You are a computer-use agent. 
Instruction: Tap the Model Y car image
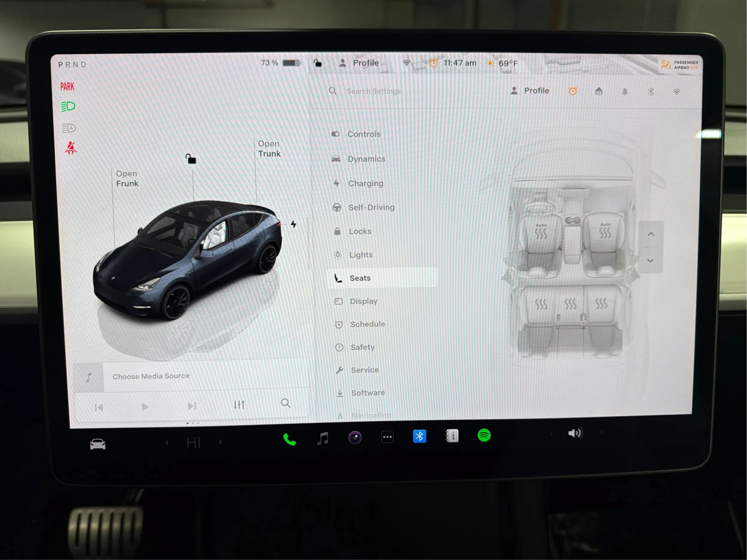[x=188, y=260]
